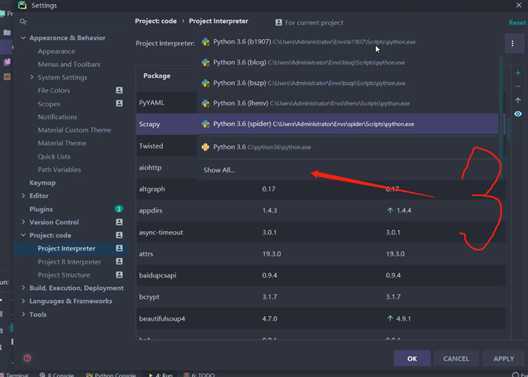Open the Python Console tool tab
The image size is (528, 377).
click(111, 374)
